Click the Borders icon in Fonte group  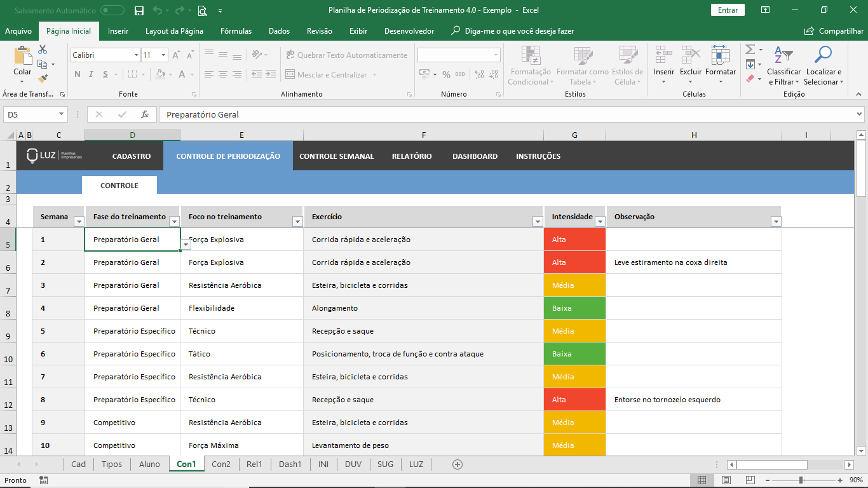(x=132, y=74)
